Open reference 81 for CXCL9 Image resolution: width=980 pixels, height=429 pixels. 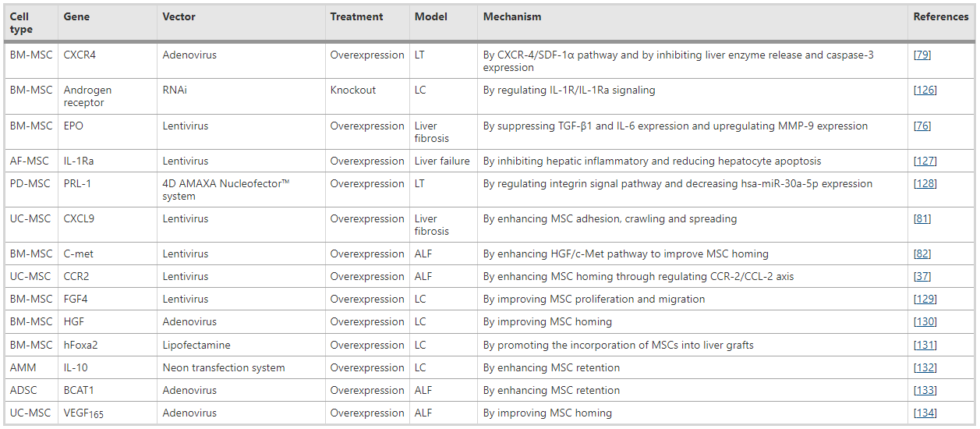(922, 219)
